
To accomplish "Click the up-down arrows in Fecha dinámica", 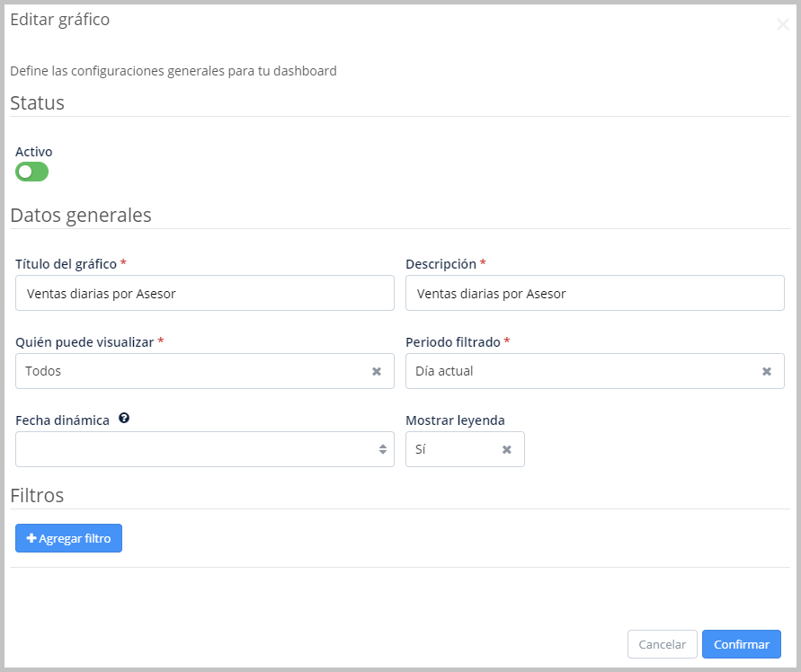I will 382,449.
